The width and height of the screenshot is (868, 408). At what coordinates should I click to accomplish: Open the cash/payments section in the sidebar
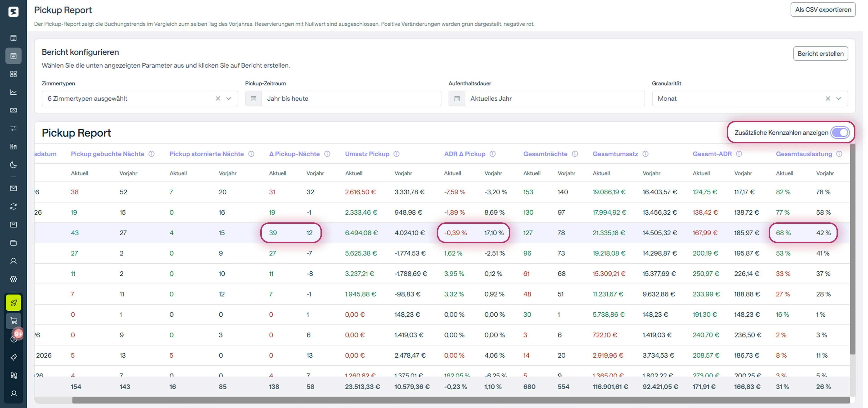[x=13, y=110]
